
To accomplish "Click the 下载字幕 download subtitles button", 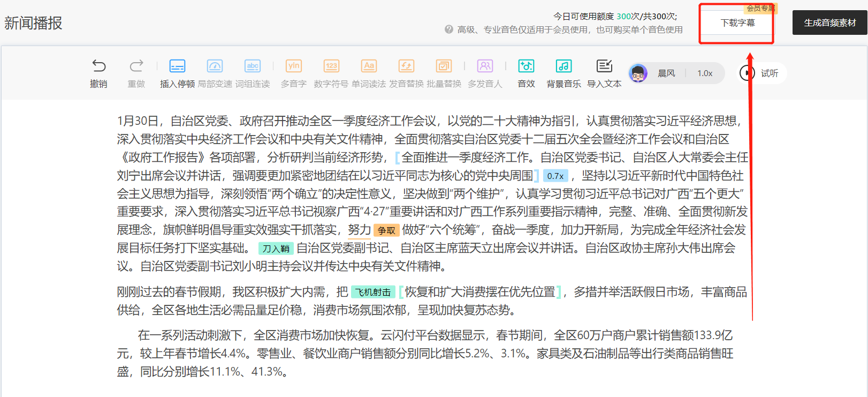I will [737, 23].
